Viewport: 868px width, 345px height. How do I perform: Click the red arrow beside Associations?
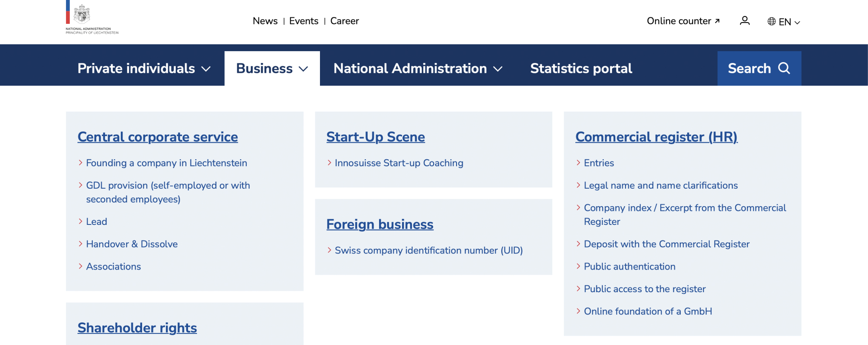point(80,266)
